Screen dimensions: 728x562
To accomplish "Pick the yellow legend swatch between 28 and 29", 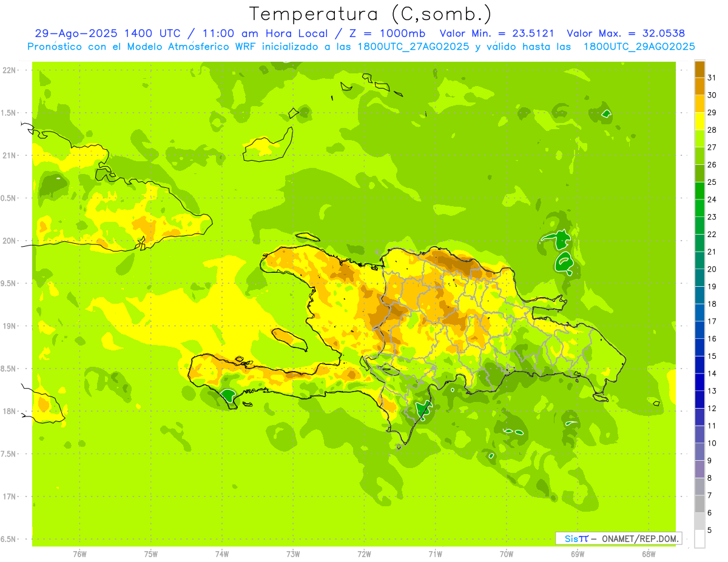I will (699, 121).
